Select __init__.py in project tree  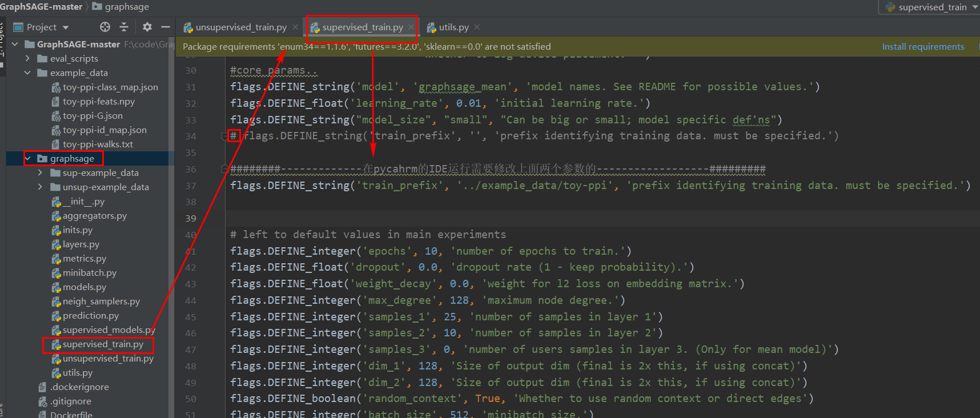click(83, 201)
